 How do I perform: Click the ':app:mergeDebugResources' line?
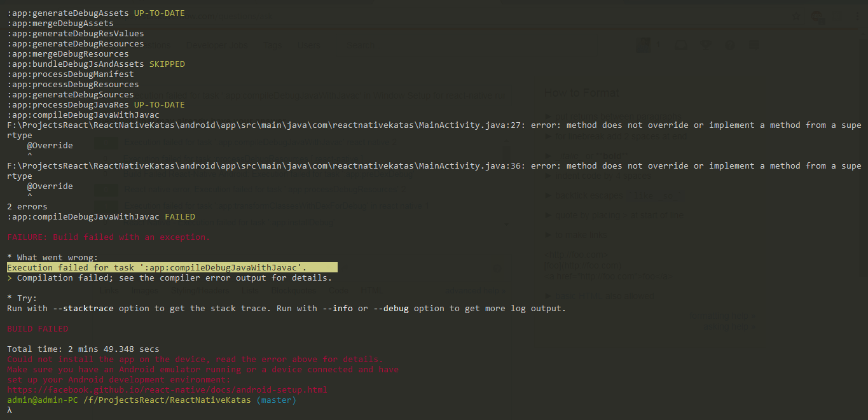pos(68,54)
